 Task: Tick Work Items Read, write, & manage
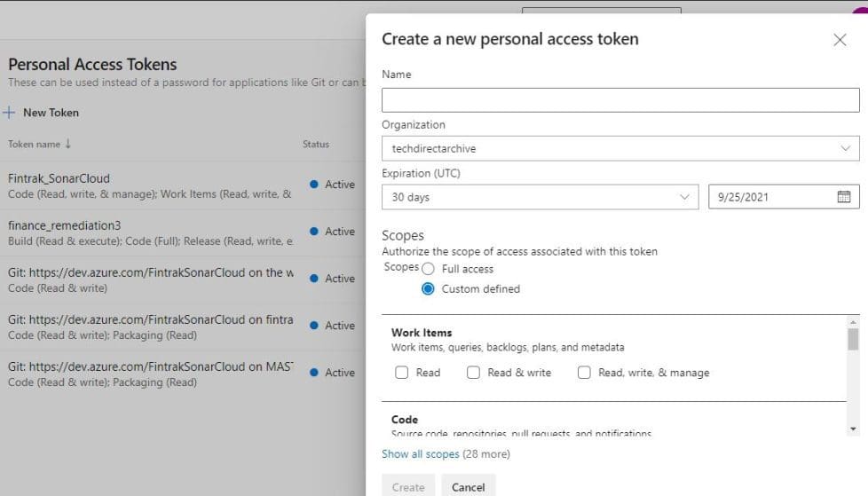[x=584, y=373]
